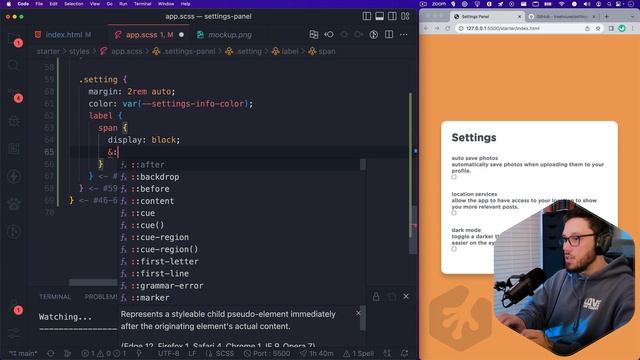Switch to app.scss editor tab
Screen dimensions: 640x360
149,35
